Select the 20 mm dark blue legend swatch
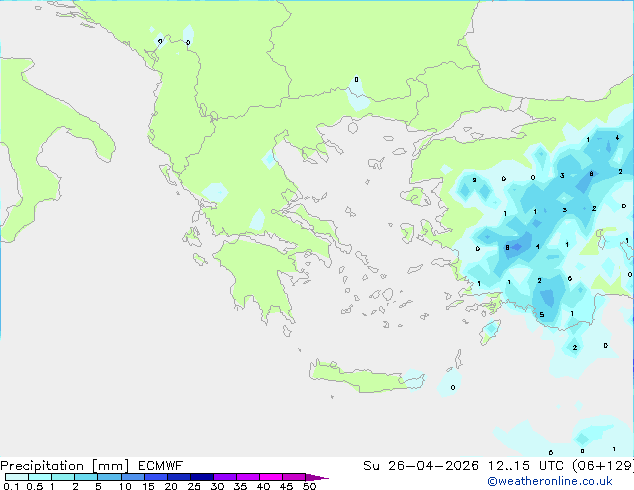The image size is (634, 490). tap(179, 477)
